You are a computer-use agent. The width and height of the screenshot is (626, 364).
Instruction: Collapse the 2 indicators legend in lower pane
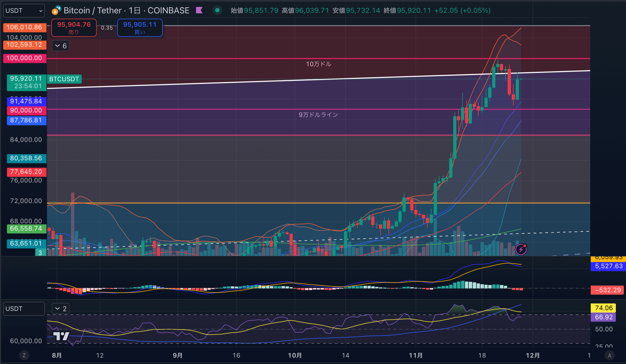pos(61,309)
